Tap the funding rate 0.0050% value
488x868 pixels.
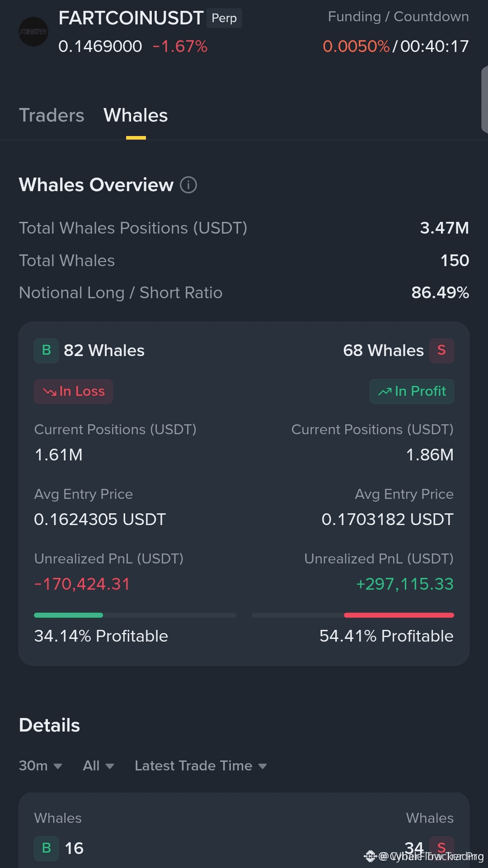coord(356,46)
